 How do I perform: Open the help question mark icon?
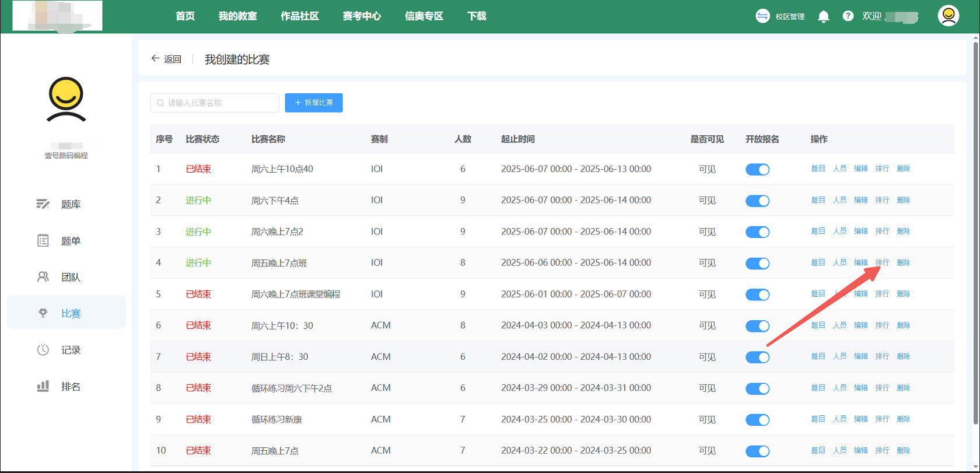pyautogui.click(x=848, y=16)
